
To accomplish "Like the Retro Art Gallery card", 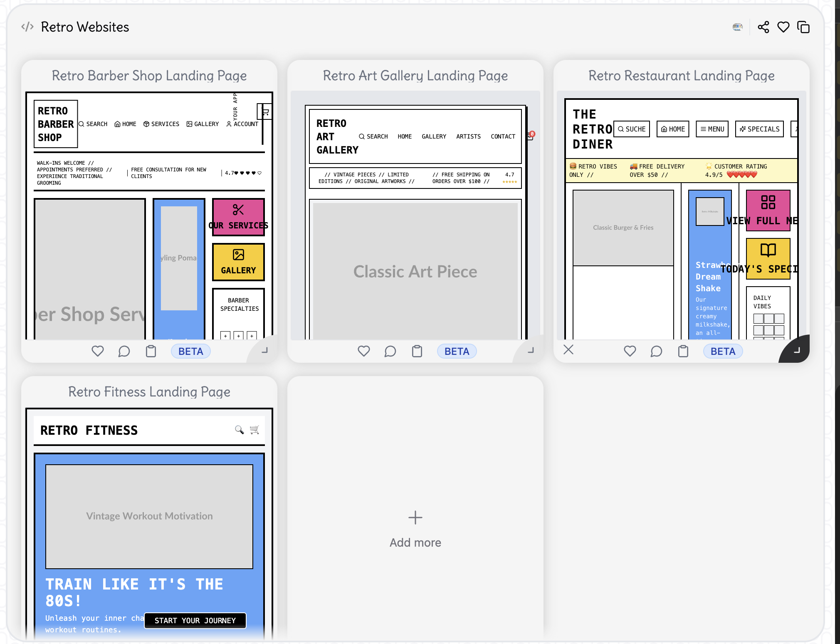I will click(x=364, y=351).
